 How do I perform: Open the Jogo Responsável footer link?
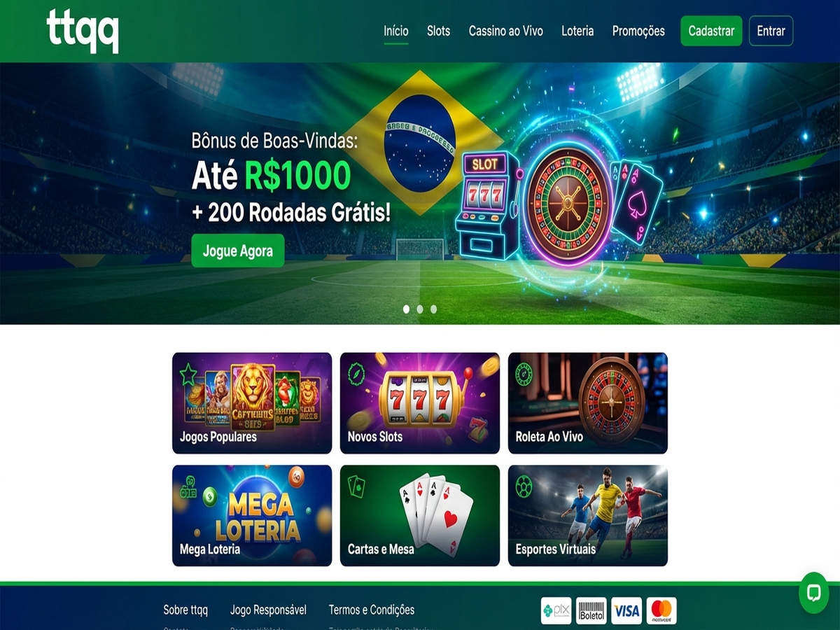coord(268,610)
